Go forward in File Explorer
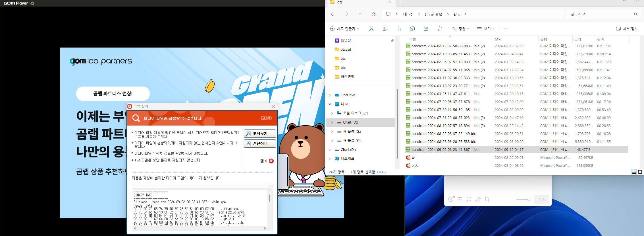The image size is (644, 236). 346,14
